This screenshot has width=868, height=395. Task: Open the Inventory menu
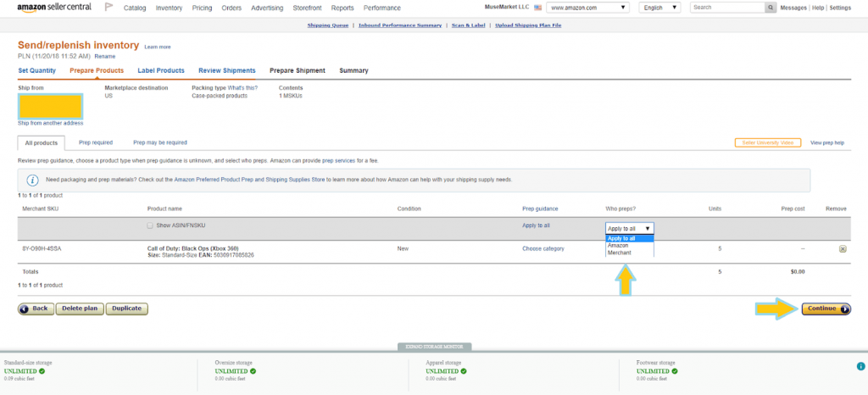(170, 8)
